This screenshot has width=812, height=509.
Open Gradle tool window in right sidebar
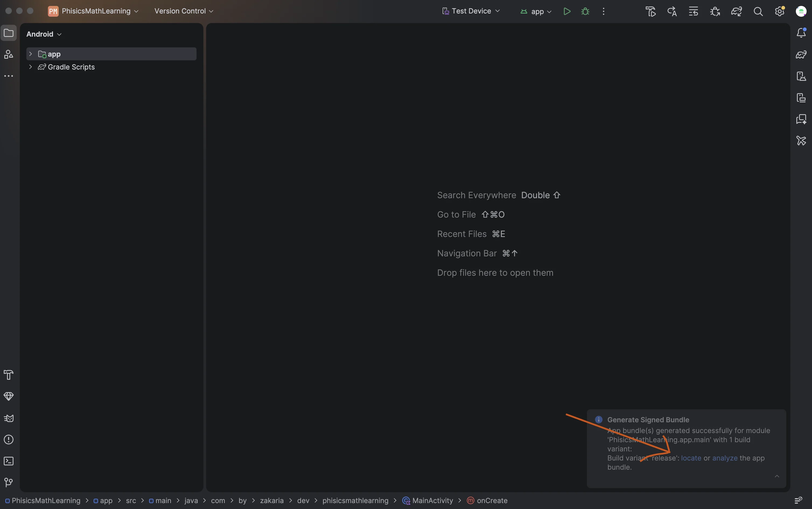[801, 54]
